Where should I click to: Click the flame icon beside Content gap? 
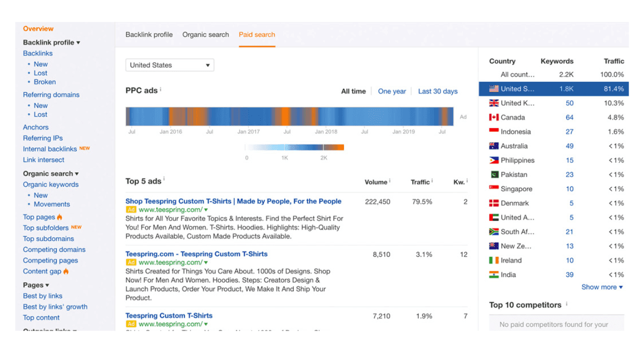point(66,271)
